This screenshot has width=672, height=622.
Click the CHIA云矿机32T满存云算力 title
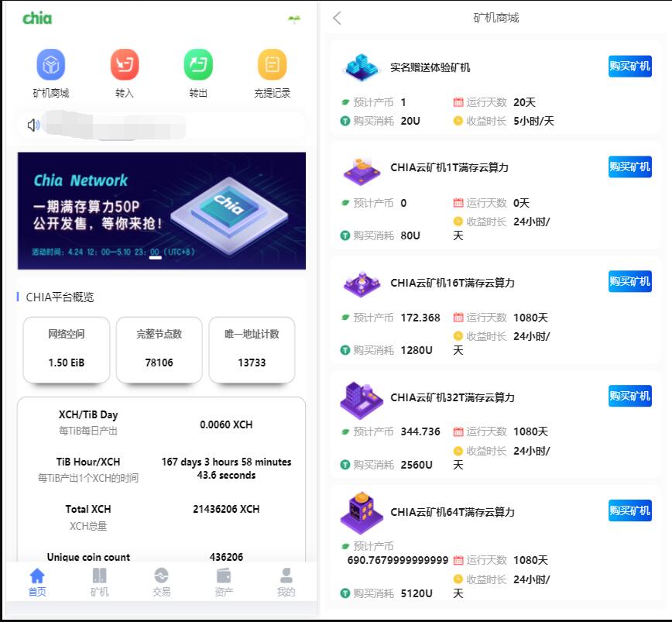pyautogui.click(x=452, y=397)
